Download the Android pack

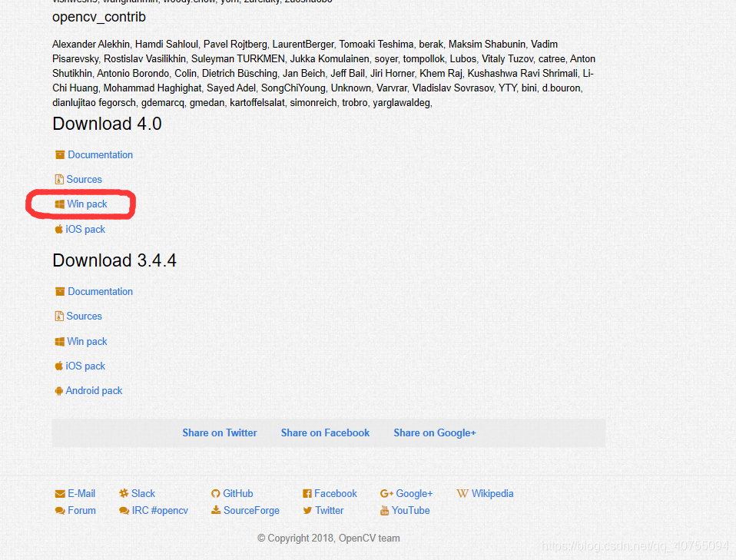point(94,390)
